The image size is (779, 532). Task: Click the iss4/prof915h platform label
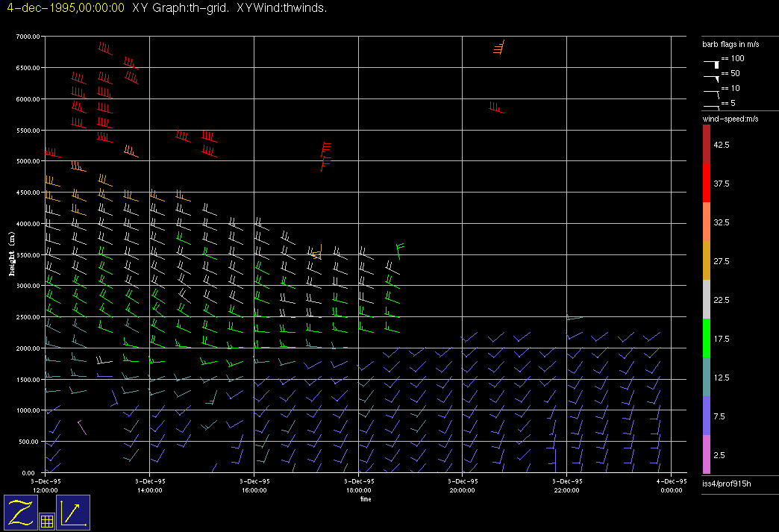click(x=727, y=485)
